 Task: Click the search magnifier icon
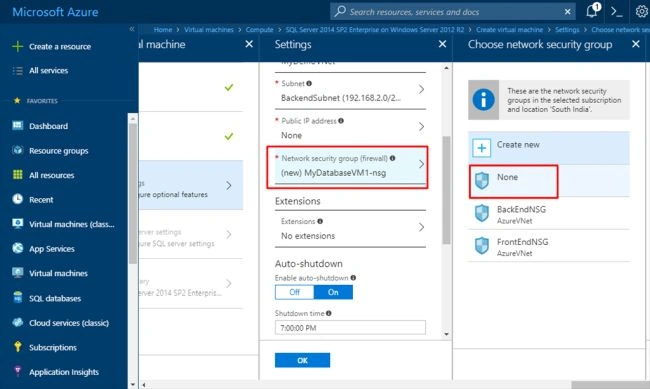(x=340, y=11)
